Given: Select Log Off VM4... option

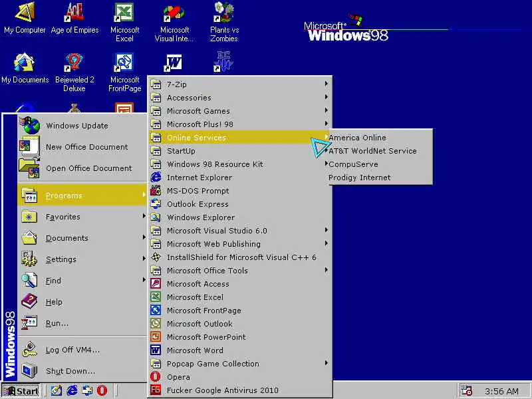Looking at the screenshot, I should click(82, 350).
